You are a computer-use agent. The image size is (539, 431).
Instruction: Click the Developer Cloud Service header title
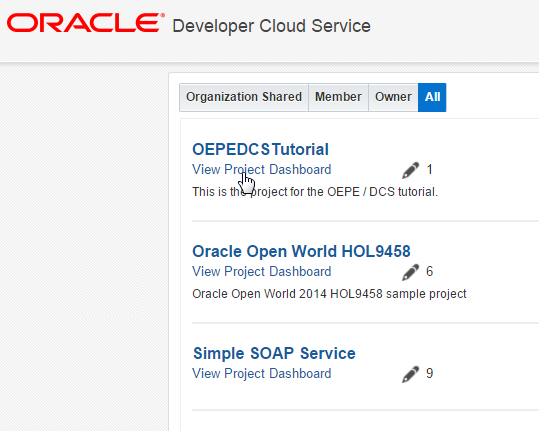point(272,26)
